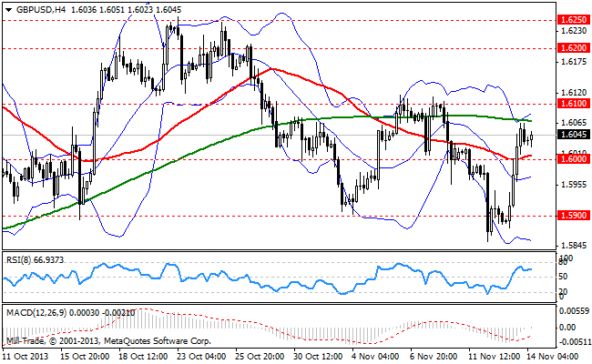Select the 1.5900 red price level label
Viewport: 592px width, 364px height.
coord(574,216)
